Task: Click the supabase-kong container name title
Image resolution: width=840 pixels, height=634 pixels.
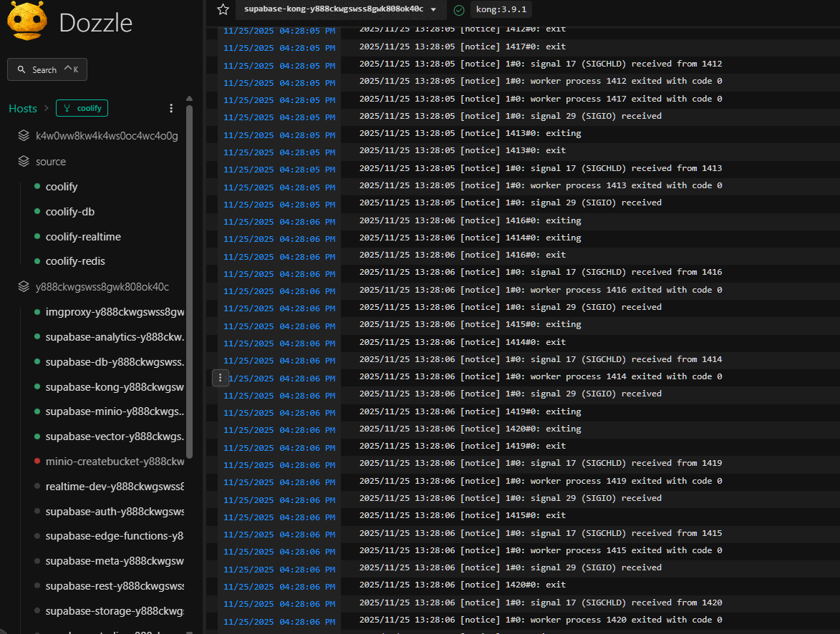Action: click(x=334, y=9)
